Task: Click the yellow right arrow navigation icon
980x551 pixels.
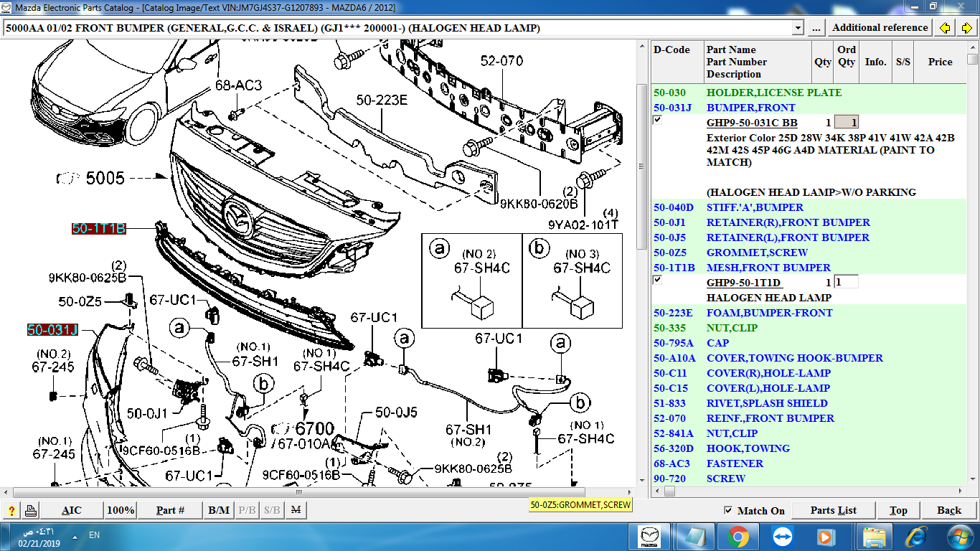Action: pos(966,28)
